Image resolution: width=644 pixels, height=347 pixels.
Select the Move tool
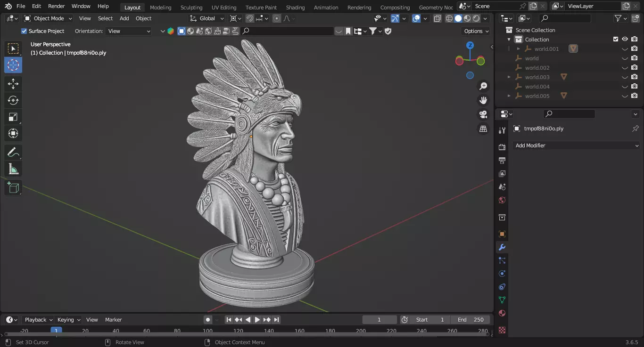click(x=13, y=84)
